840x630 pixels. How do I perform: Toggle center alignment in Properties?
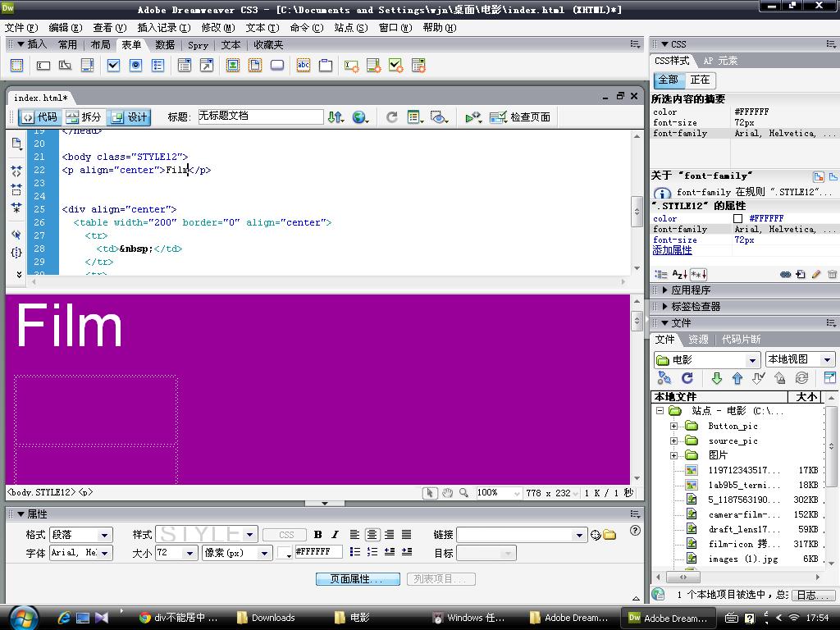(371, 535)
